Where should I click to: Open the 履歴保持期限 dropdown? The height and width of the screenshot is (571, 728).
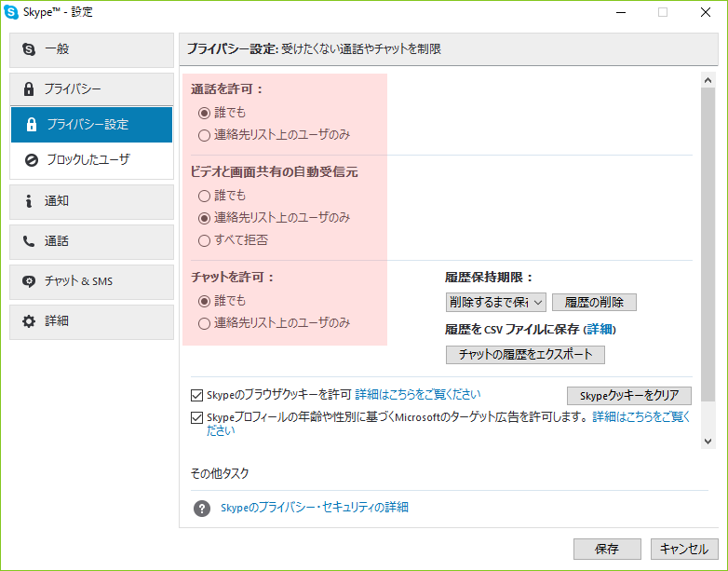tap(495, 302)
